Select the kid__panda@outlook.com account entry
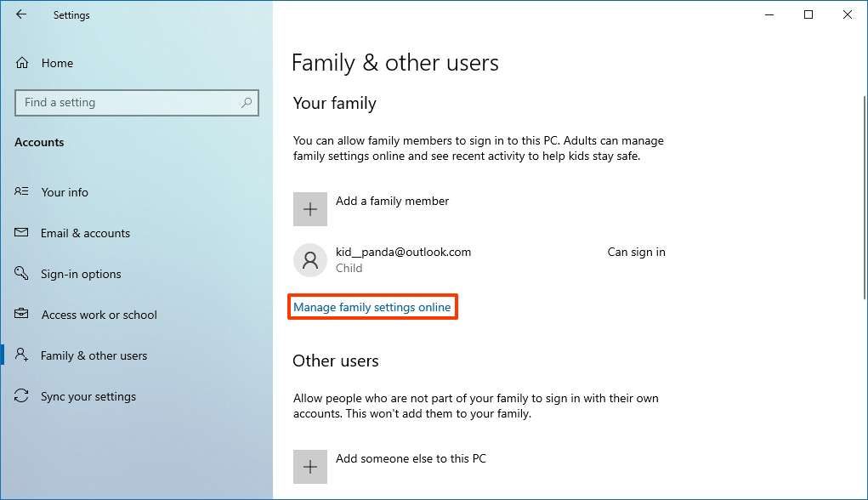 coord(404,252)
